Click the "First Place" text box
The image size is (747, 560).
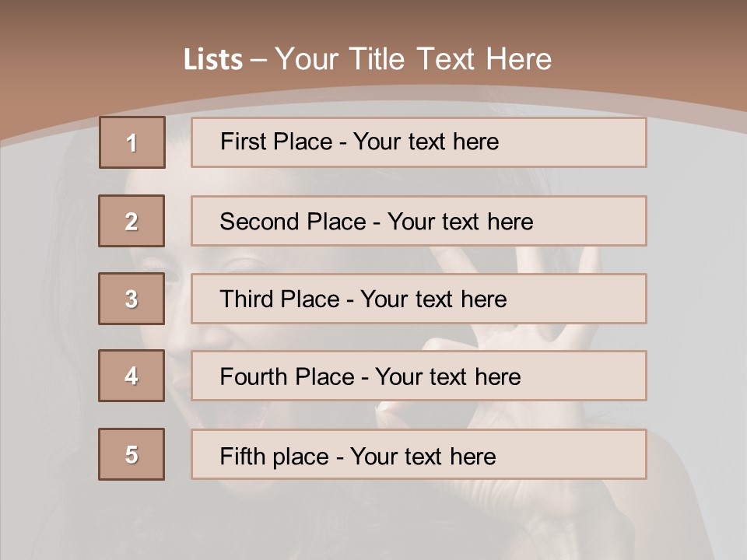pyautogui.click(x=419, y=142)
